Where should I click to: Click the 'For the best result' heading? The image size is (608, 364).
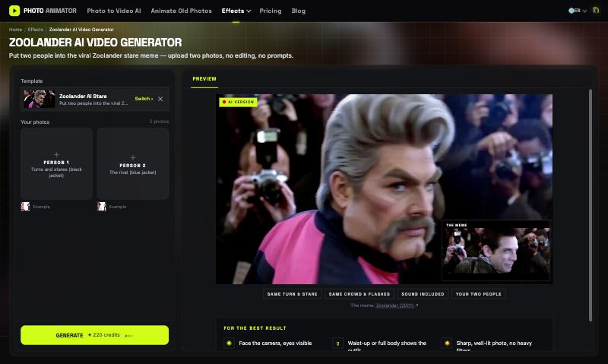(255, 328)
